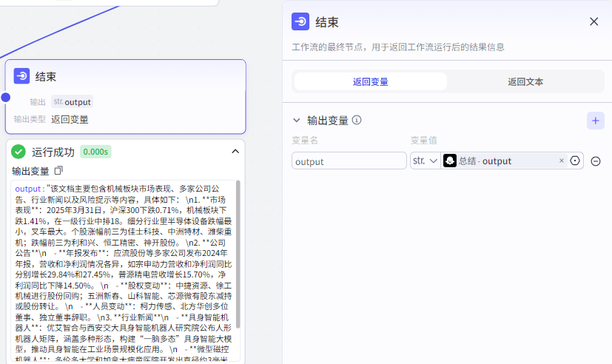Click the output variable name field
Image resolution: width=612 pixels, height=364 pixels.
[349, 161]
